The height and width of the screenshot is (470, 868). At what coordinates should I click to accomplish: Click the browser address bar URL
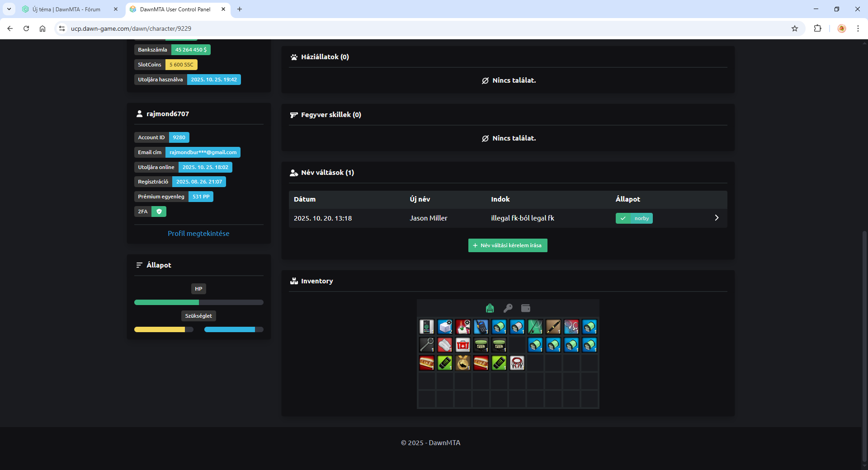point(131,28)
